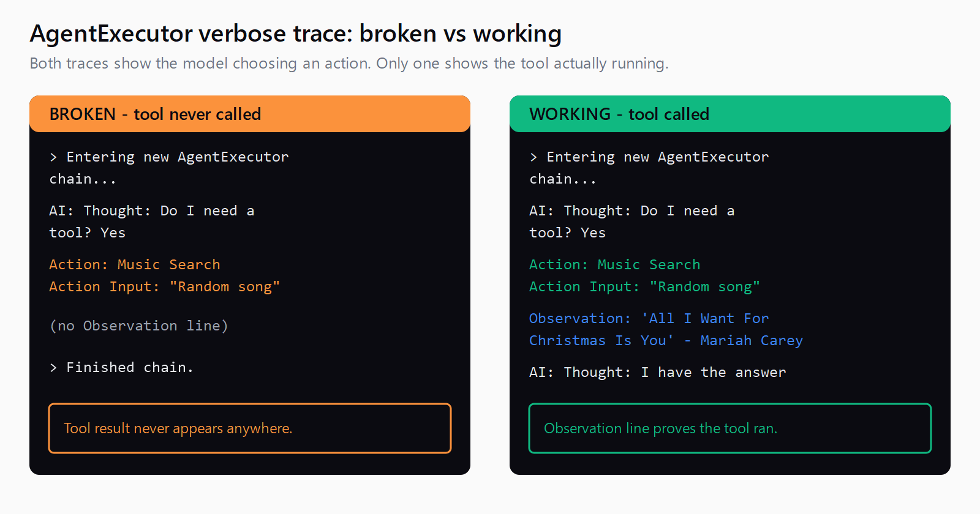This screenshot has height=514, width=980.
Task: Click 'AI: Thought: I have the answer'
Action: (x=658, y=372)
